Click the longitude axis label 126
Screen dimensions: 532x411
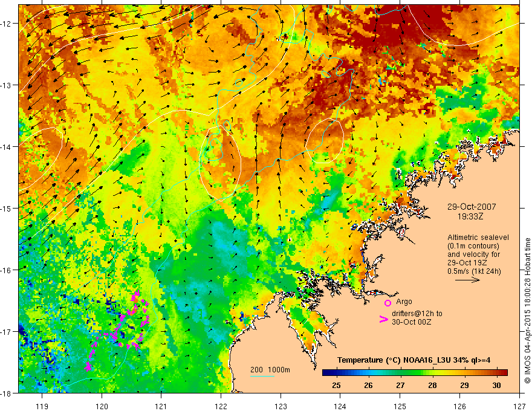point(459,406)
